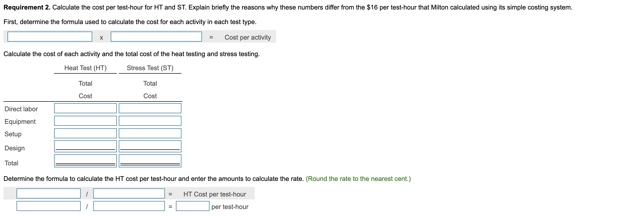Enter the Direct labor Stress Test total cost
644x216 pixels.
150,108
